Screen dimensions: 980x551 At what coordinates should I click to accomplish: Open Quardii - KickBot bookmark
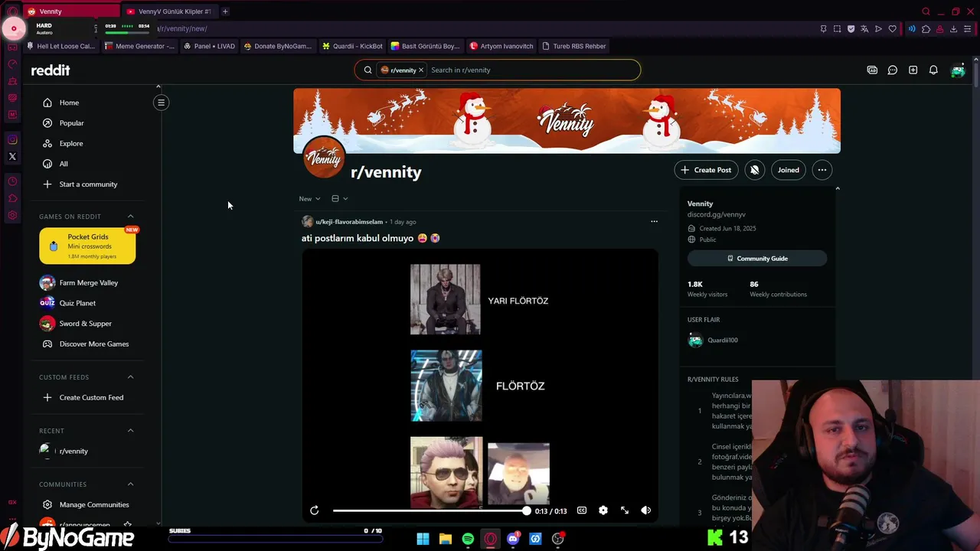click(353, 46)
